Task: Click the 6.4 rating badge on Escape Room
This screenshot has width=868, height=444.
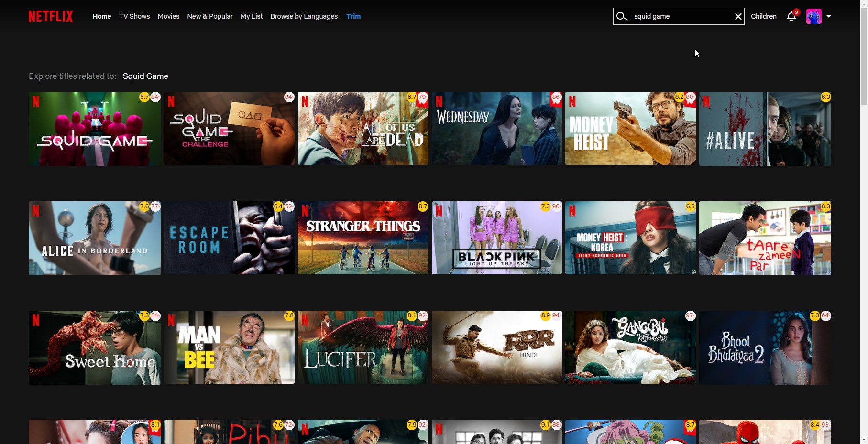Action: tap(278, 206)
